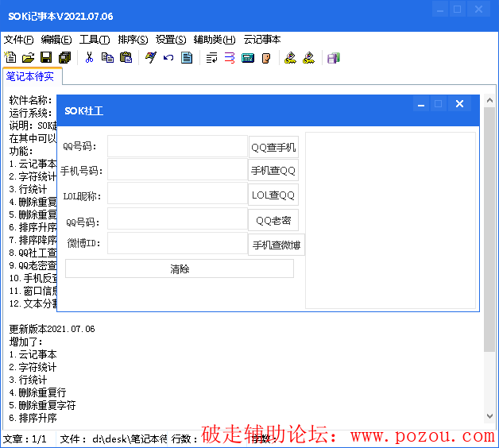
Task: Click the New document toolbar icon
Action: point(10,58)
